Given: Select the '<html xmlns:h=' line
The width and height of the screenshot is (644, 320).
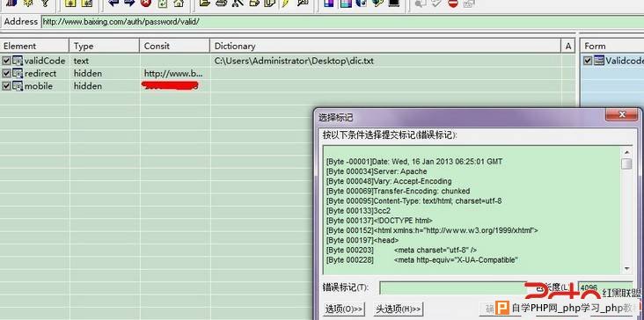Looking at the screenshot, I should [432, 230].
